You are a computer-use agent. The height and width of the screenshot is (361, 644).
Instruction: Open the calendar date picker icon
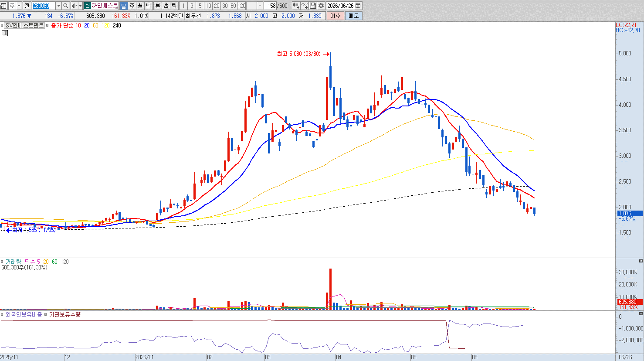[358, 6]
